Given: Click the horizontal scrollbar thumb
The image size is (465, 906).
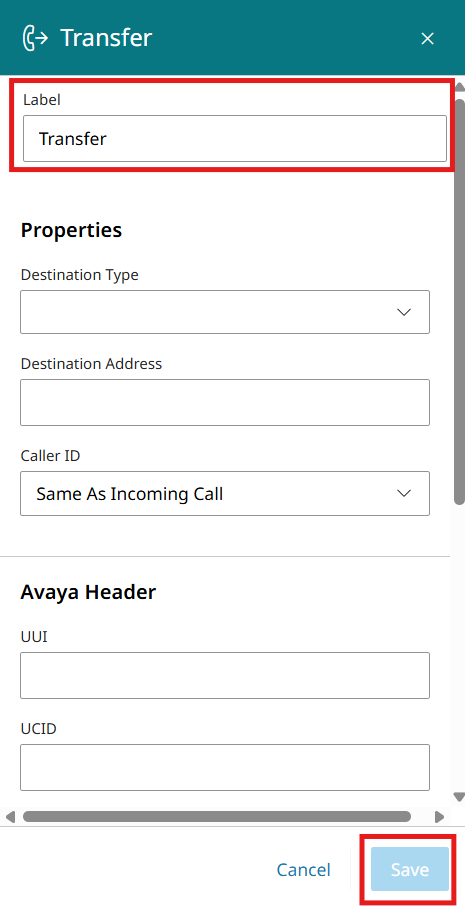Looking at the screenshot, I should coord(217,816).
